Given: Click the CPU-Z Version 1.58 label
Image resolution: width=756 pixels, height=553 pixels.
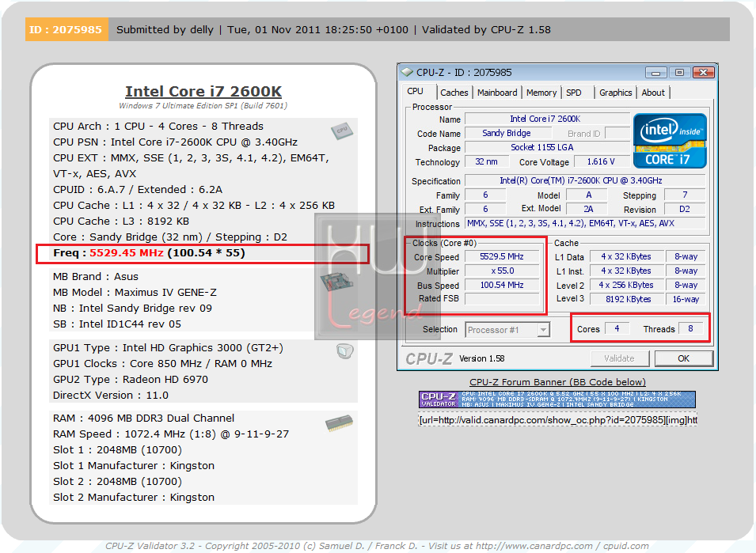Looking at the screenshot, I should pos(481,358).
